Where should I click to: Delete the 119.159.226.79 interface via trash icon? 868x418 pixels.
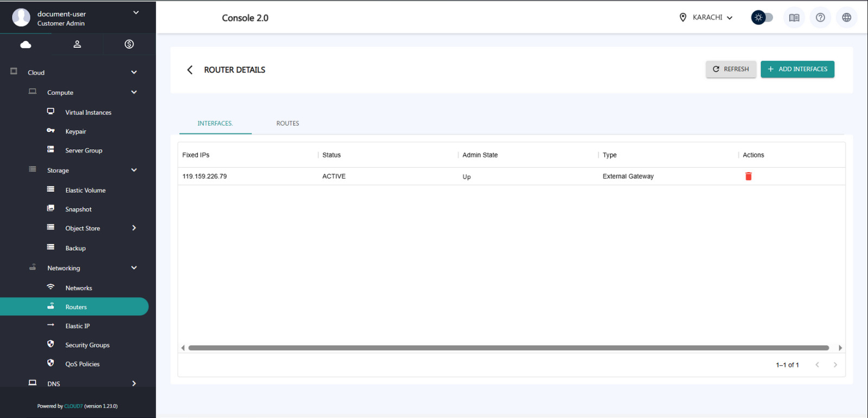coord(748,176)
